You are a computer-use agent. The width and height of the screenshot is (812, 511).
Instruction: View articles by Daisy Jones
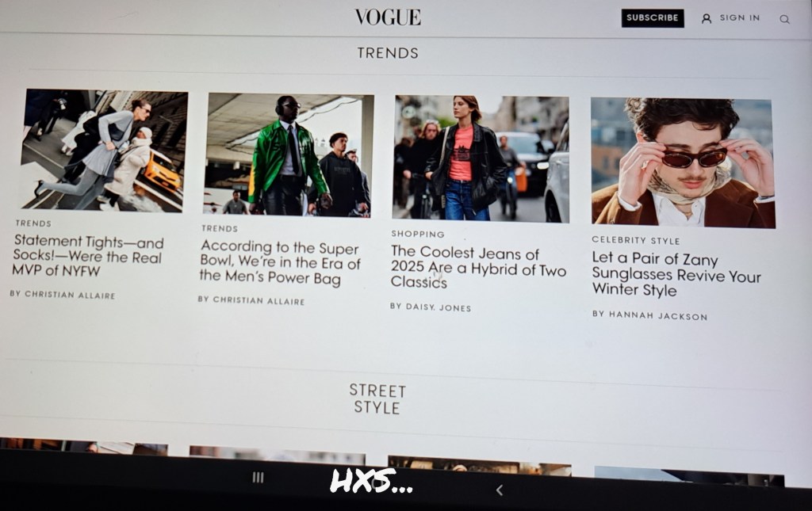coord(431,307)
